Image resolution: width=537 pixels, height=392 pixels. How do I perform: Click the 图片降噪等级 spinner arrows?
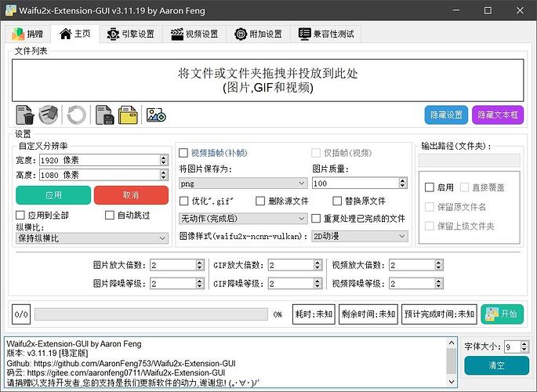(200, 283)
